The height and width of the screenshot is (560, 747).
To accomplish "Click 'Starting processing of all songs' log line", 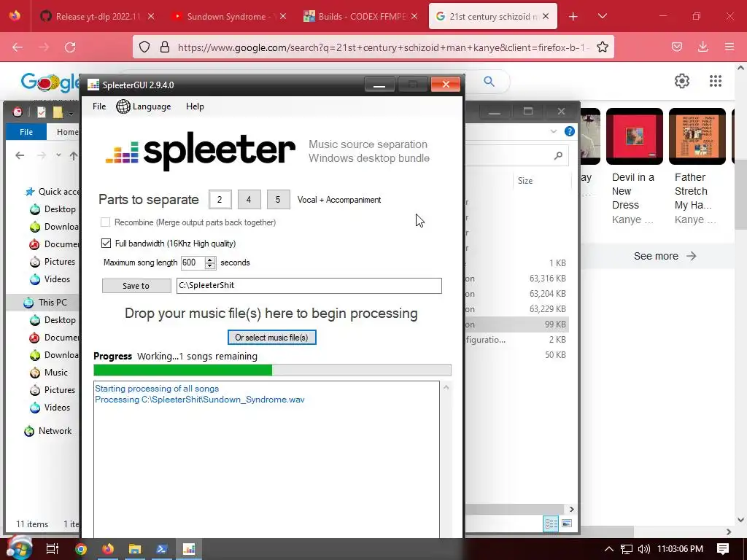I will 157,389.
